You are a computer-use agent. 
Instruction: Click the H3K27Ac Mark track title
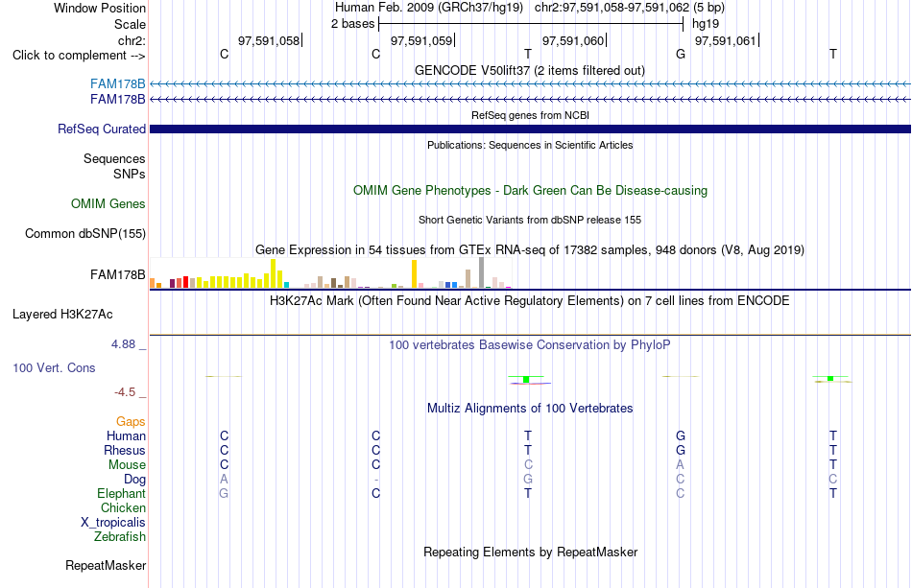pyautogui.click(x=530, y=300)
